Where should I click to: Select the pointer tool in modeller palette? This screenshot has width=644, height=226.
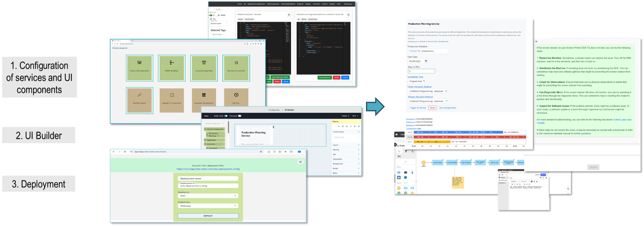point(399,151)
